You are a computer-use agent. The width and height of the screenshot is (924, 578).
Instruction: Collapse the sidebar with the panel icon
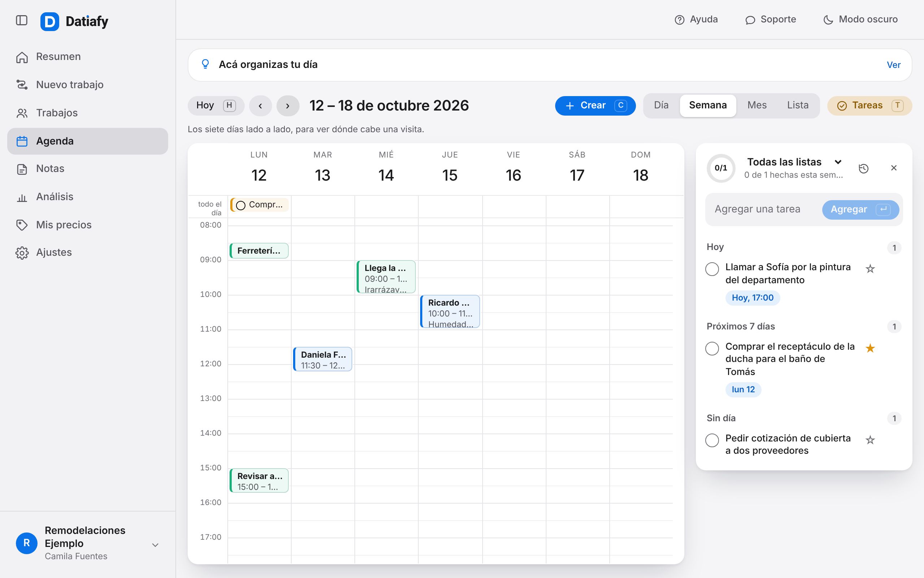[22, 20]
